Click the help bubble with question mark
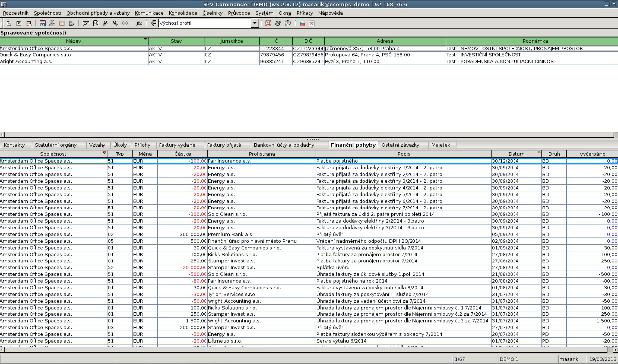This screenshot has width=618, height=364. coord(288,23)
